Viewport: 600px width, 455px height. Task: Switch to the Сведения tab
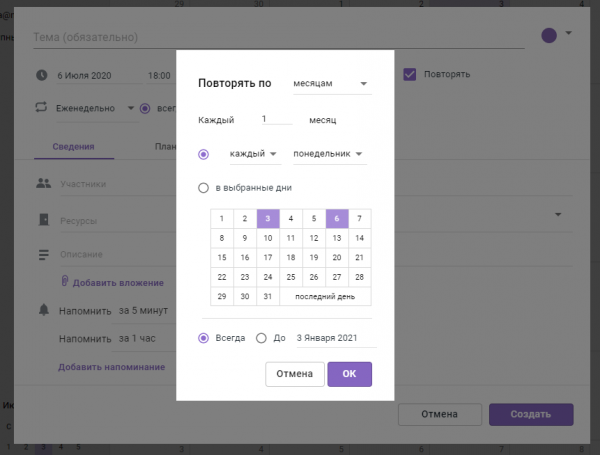[x=73, y=147]
